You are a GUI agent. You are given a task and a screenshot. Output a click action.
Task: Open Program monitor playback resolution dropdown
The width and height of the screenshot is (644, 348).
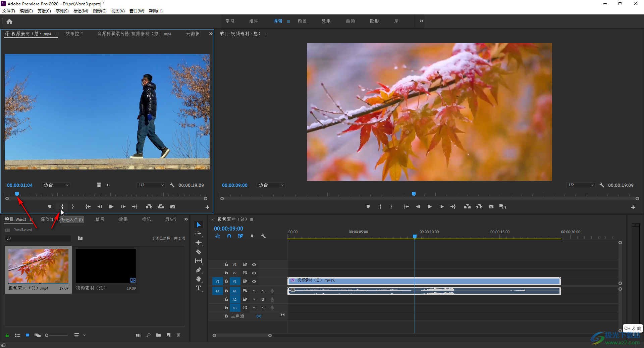tap(581, 185)
